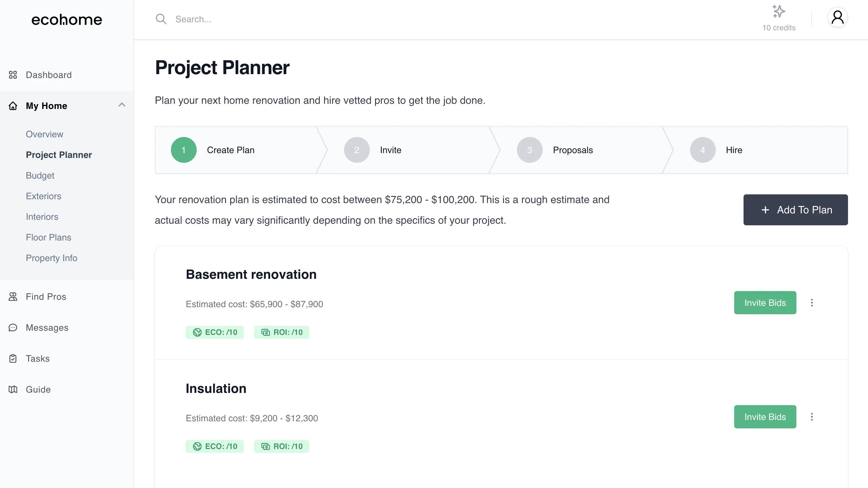
Task: Open the three-dot menu for Basement renovation
Action: pos(812,302)
